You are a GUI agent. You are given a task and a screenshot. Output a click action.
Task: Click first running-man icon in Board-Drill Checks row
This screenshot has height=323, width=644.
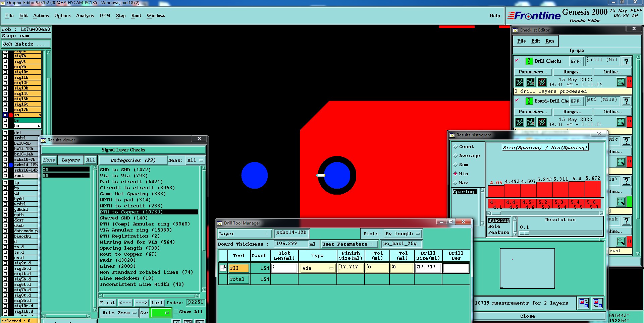pyautogui.click(x=519, y=122)
